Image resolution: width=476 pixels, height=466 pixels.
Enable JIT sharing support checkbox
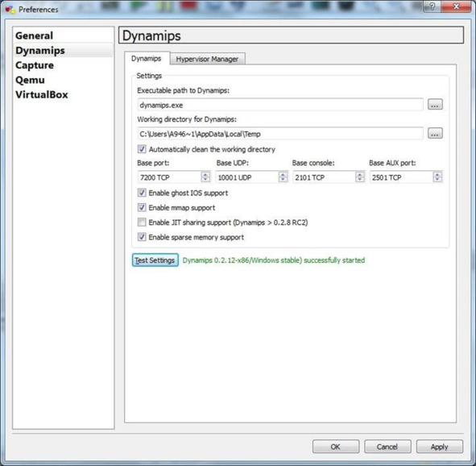(x=142, y=223)
